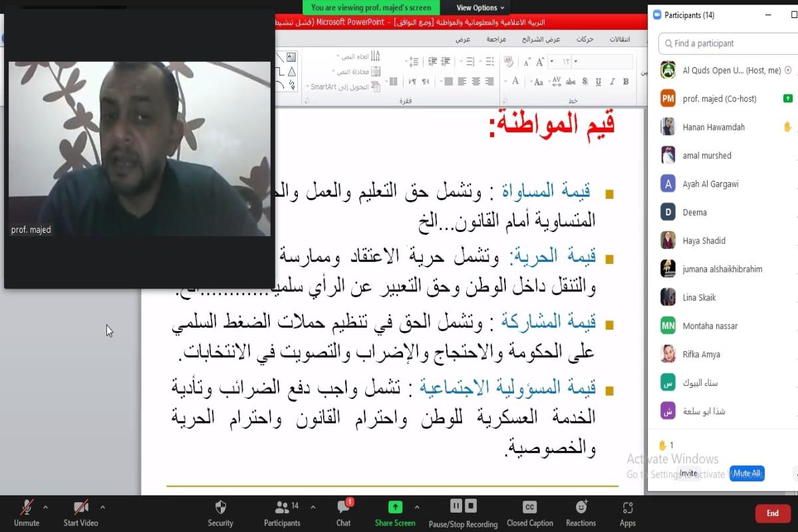Click the increase font size icon
Screen dimensions: 798x532
pos(540,62)
